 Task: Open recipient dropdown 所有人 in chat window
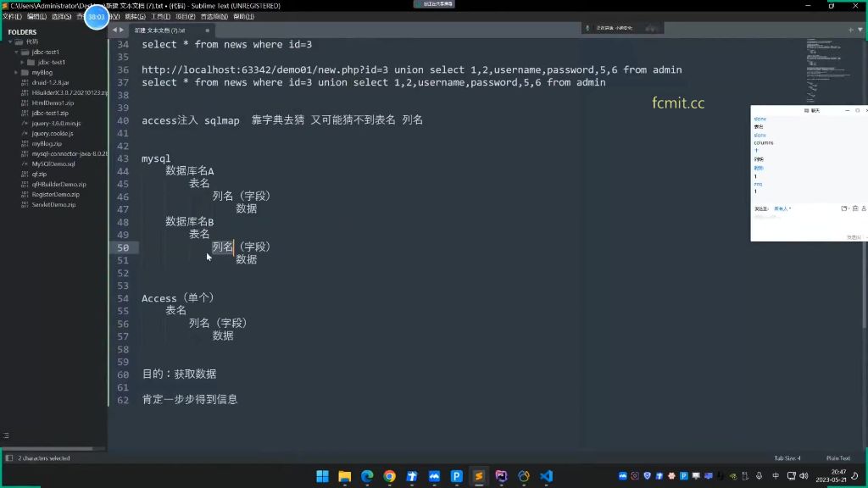(x=782, y=208)
